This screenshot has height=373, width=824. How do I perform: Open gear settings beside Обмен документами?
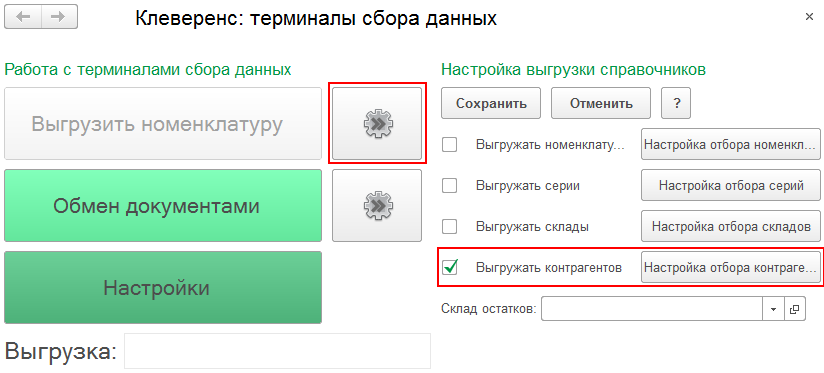click(377, 205)
